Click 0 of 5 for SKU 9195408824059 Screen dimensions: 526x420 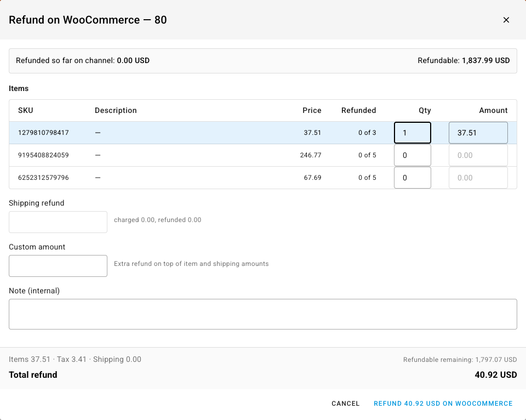(x=367, y=155)
